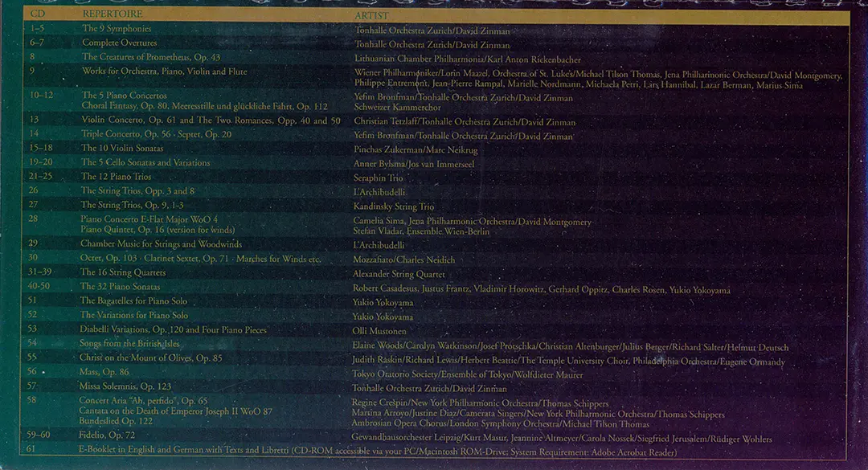Click the 'Martina Arroyo/Justine Diaz' artist line

(x=538, y=414)
